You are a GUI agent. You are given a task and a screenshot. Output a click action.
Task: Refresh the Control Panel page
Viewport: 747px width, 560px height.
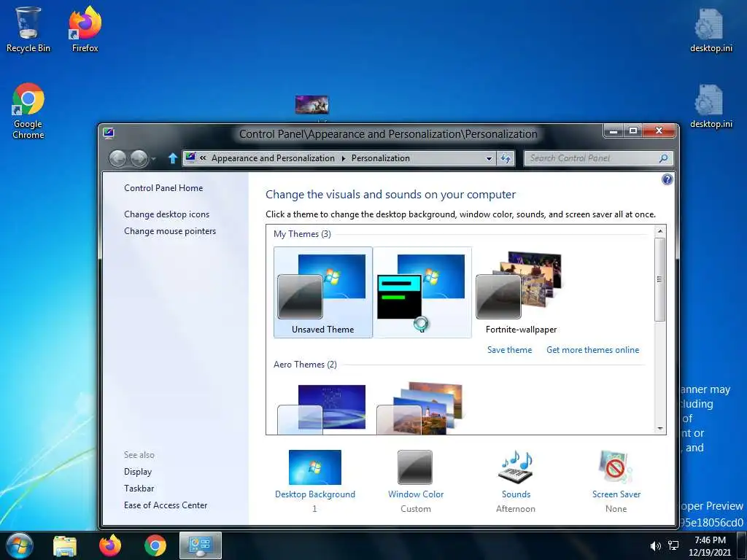pyautogui.click(x=505, y=158)
